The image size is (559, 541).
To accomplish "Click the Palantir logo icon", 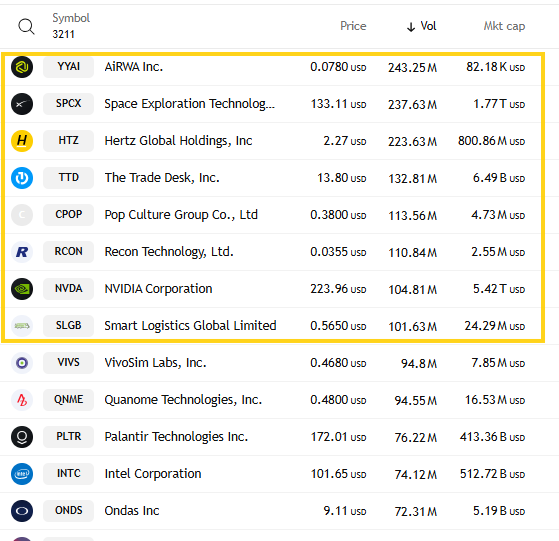I will (22, 437).
